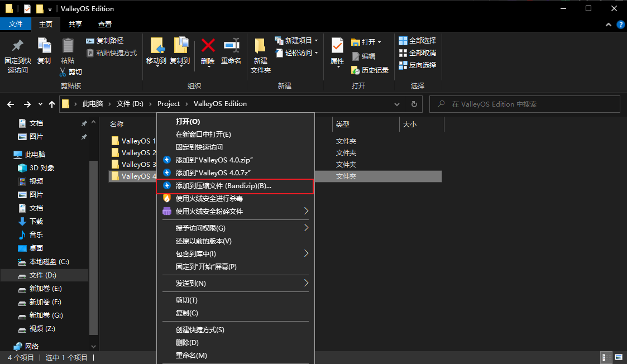Click the New Folder (新建文件夹) icon
Screen dimensions: 627x364
260,46
